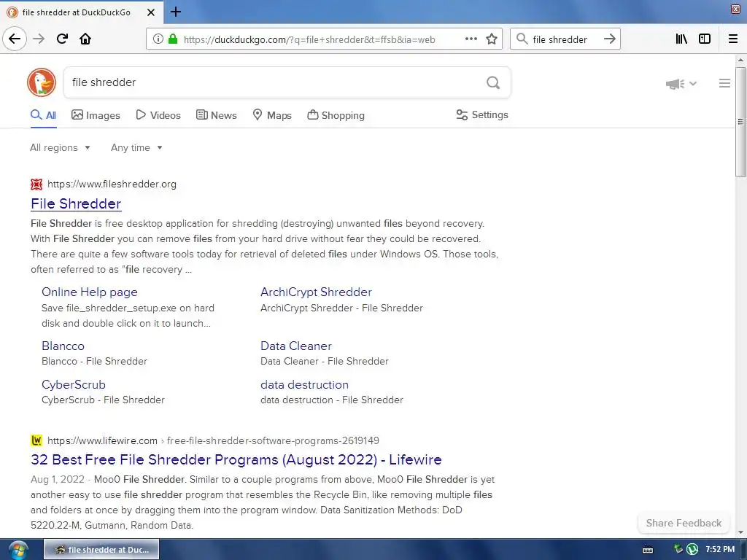
Task: Click the Lifewire favicon
Action: pyautogui.click(x=36, y=440)
